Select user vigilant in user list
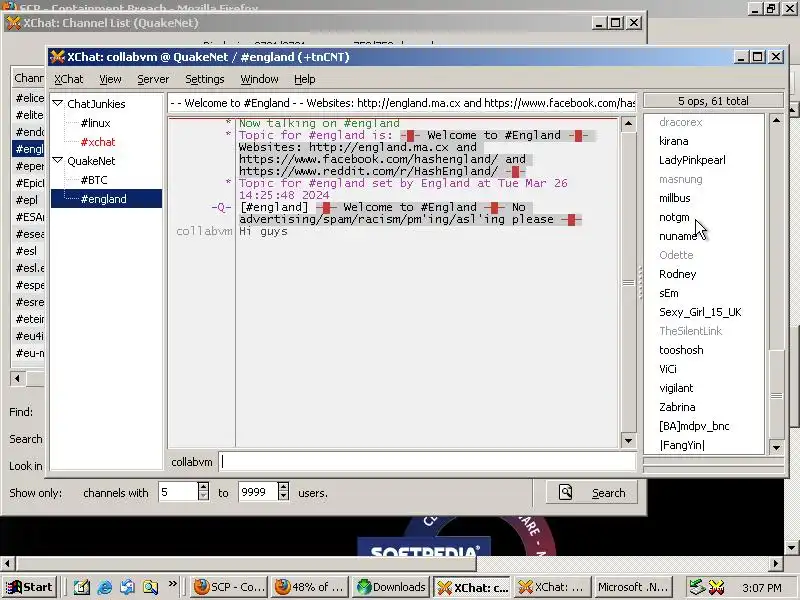The height and width of the screenshot is (600, 800). pyautogui.click(x=676, y=388)
